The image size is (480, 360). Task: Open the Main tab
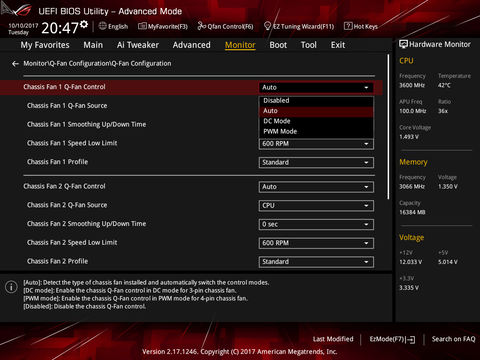pyautogui.click(x=93, y=45)
